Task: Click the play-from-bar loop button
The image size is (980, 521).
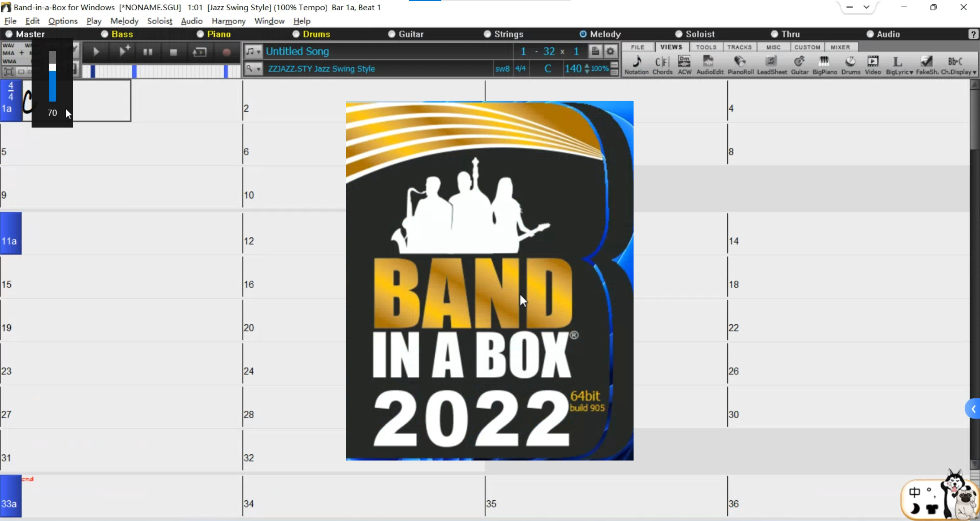Action: pyautogui.click(x=199, y=52)
